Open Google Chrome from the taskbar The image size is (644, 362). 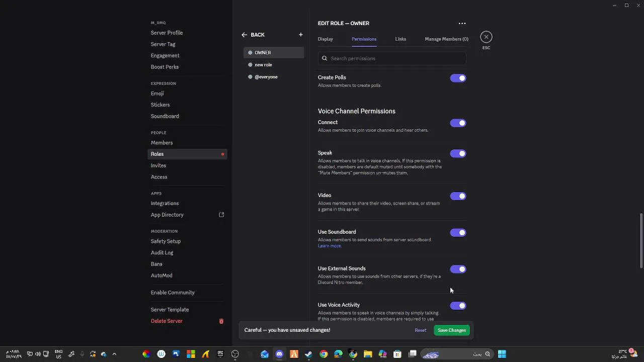point(324,354)
